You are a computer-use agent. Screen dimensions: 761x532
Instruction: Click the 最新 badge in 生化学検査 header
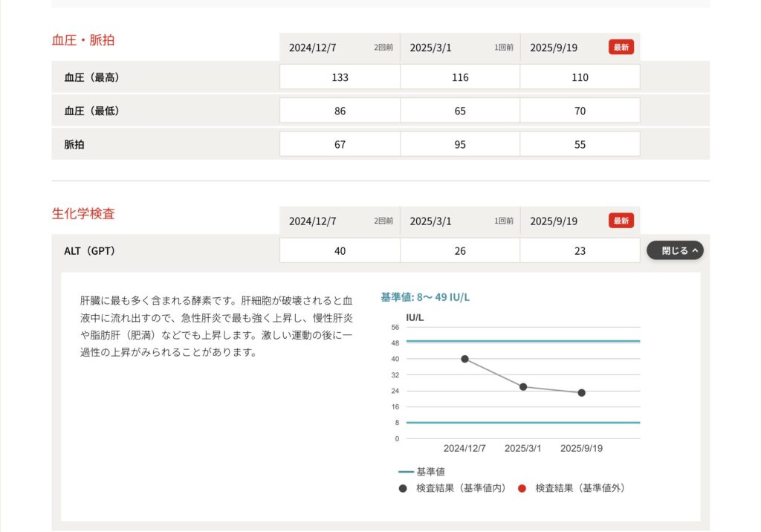(x=621, y=221)
